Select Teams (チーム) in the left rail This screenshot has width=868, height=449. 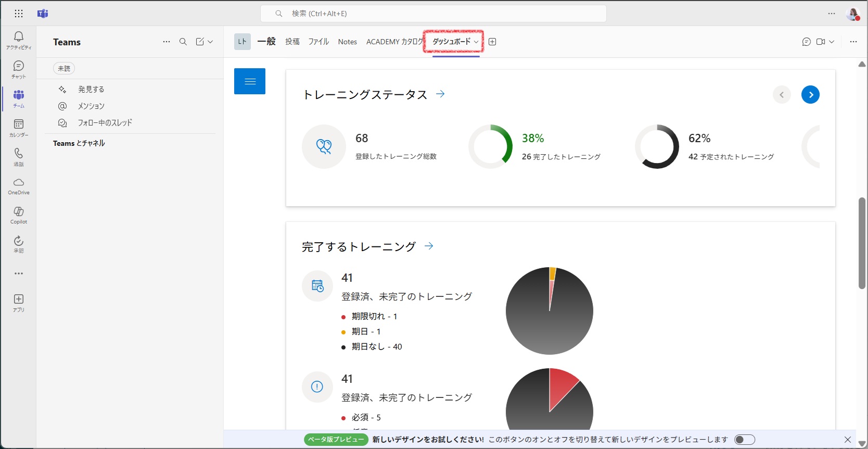[x=19, y=98]
